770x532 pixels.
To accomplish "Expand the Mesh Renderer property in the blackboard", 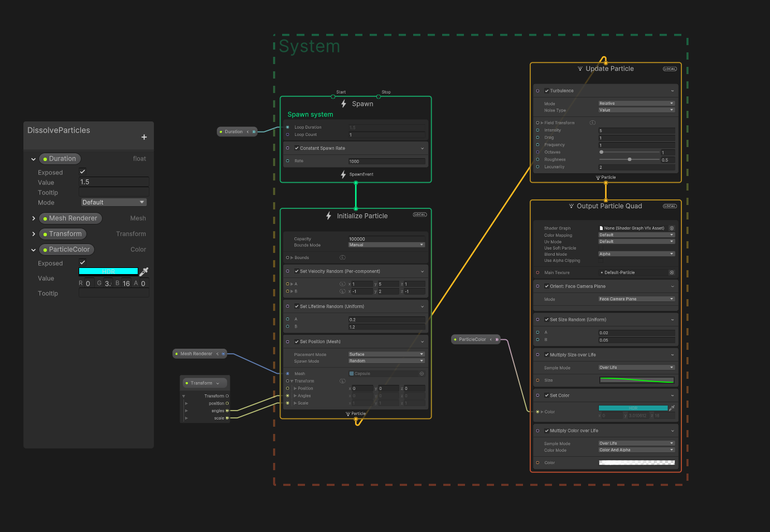I will [33, 218].
